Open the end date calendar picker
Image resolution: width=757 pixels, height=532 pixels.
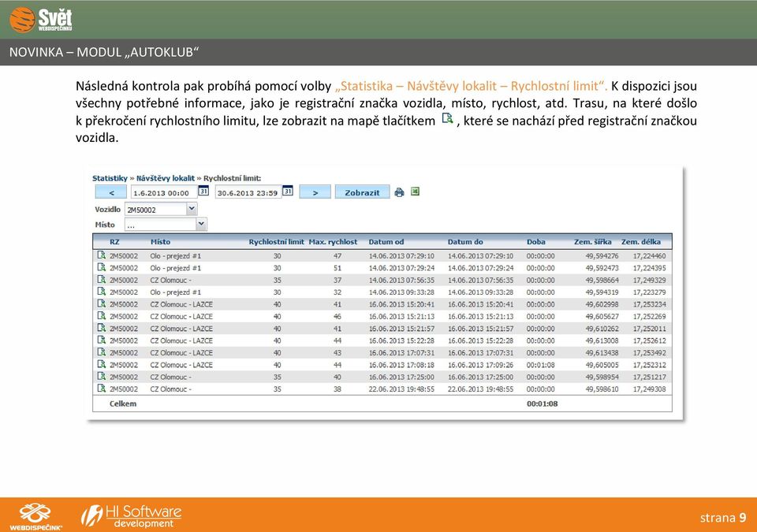click(x=288, y=191)
